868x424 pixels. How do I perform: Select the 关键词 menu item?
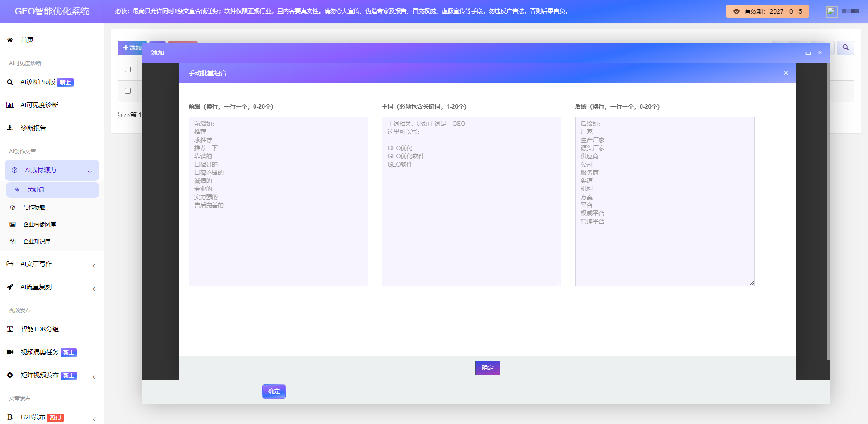coord(52,190)
